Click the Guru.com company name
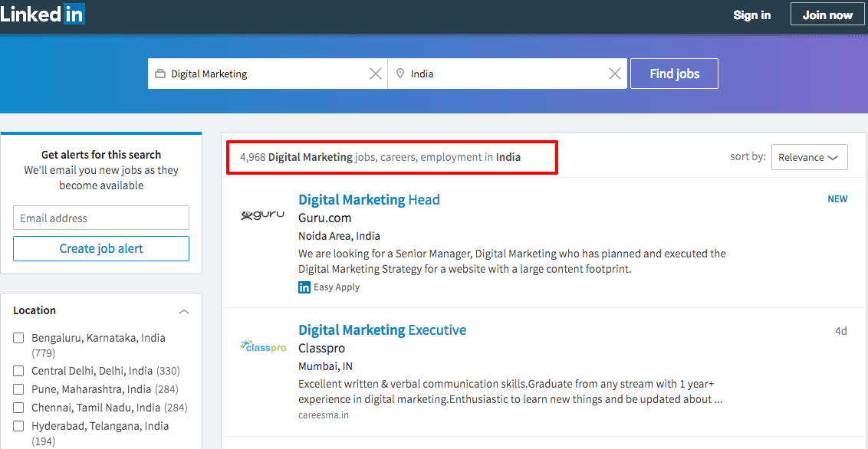This screenshot has width=868, height=449. (324, 218)
